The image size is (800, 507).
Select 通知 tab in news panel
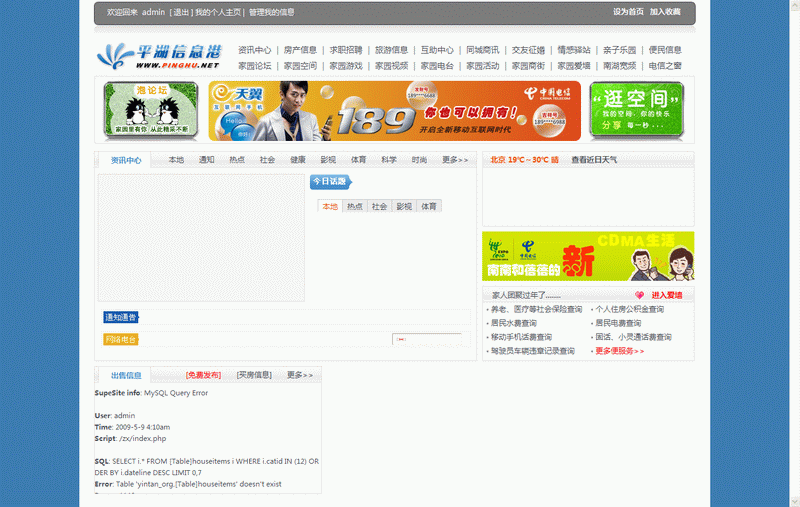[207, 160]
